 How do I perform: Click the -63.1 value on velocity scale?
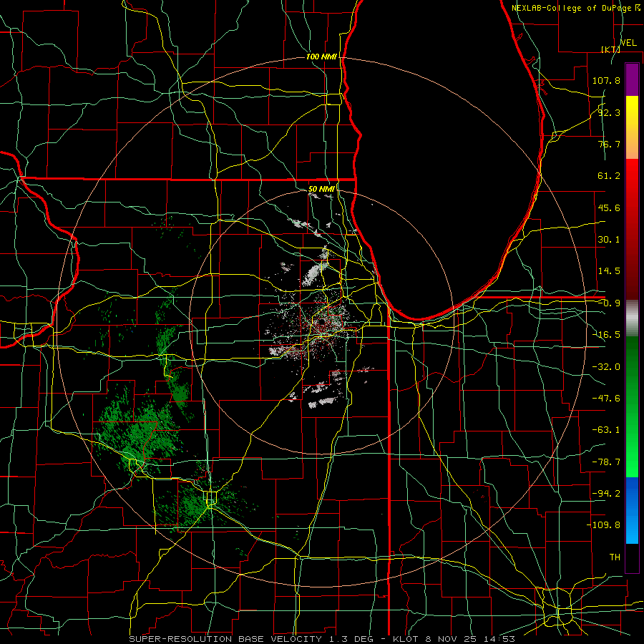(606, 430)
